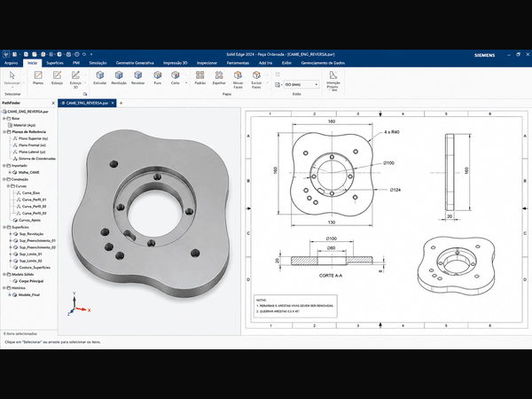Screen dimensions: 532x399
Task: Choose the Furo hole tool
Action: (158, 77)
